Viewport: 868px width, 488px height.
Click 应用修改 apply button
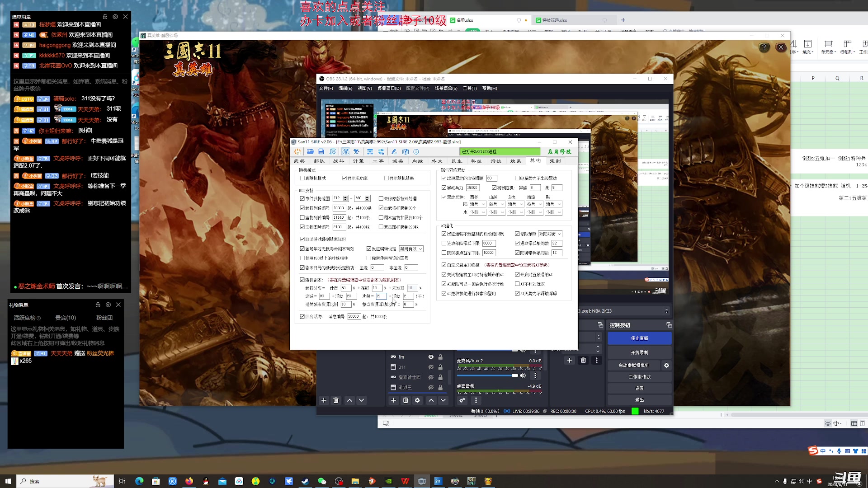coord(560,152)
